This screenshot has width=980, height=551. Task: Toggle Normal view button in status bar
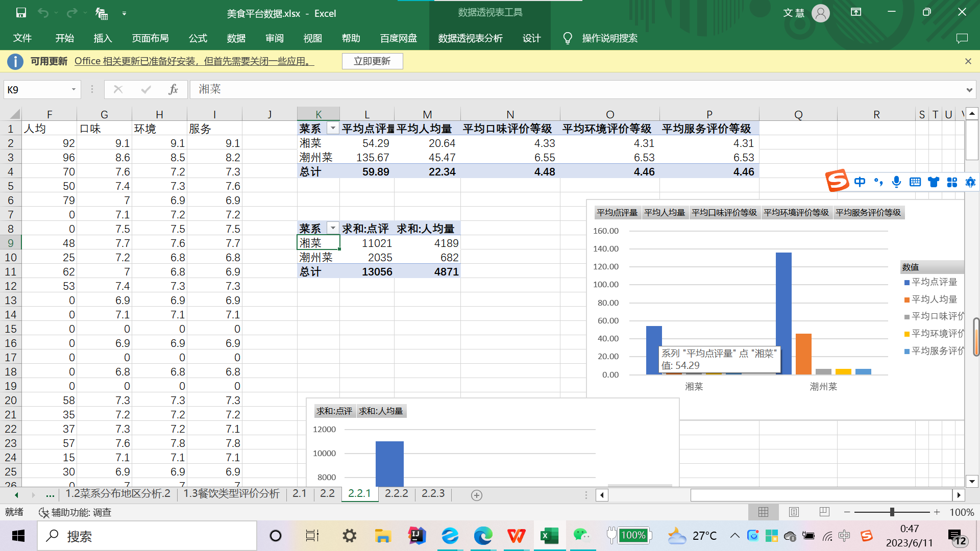[763, 512]
